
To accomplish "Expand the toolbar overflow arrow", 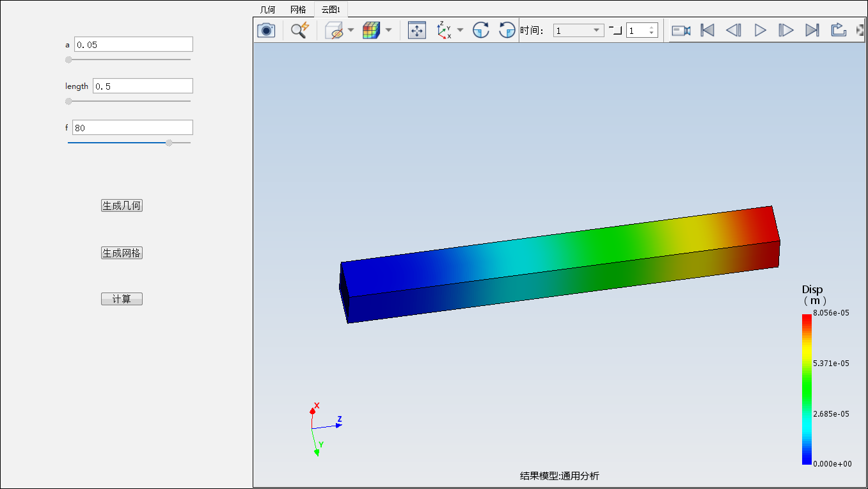I will tap(860, 30).
